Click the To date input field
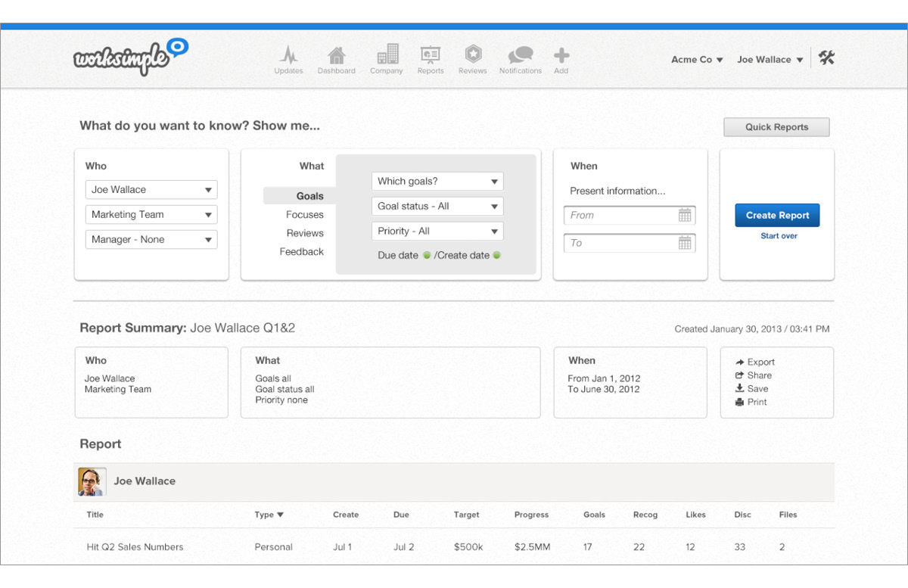 (x=620, y=244)
